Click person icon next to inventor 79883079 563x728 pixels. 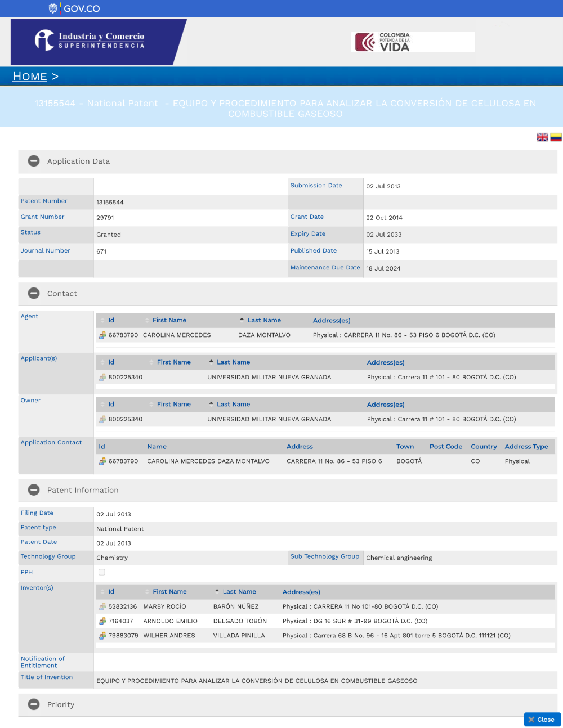click(x=102, y=636)
